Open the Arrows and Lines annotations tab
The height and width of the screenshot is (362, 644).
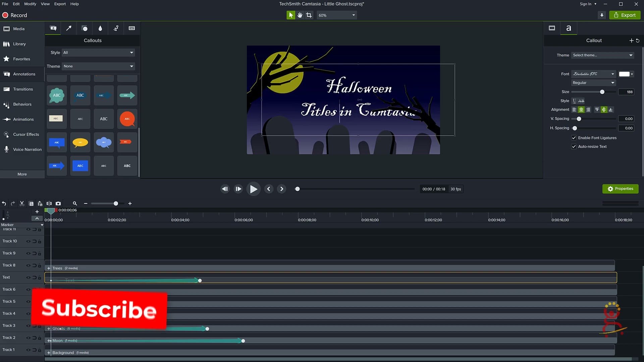69,28
